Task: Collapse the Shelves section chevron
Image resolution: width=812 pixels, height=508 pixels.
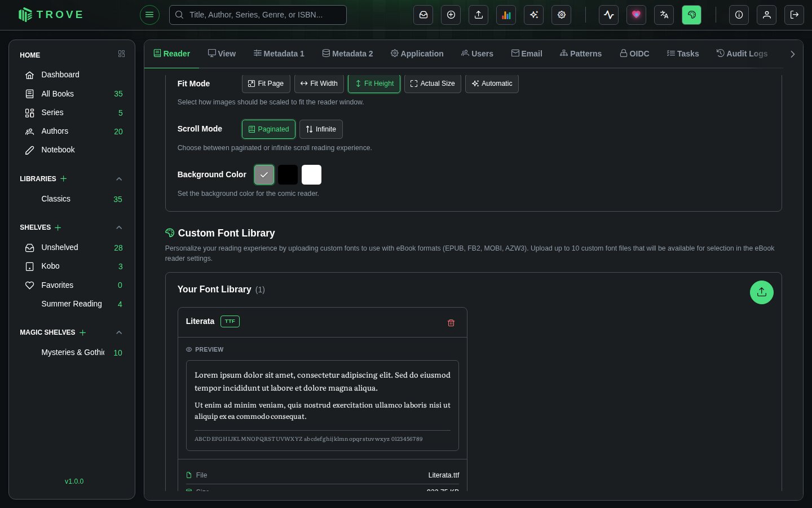Action: point(119,227)
